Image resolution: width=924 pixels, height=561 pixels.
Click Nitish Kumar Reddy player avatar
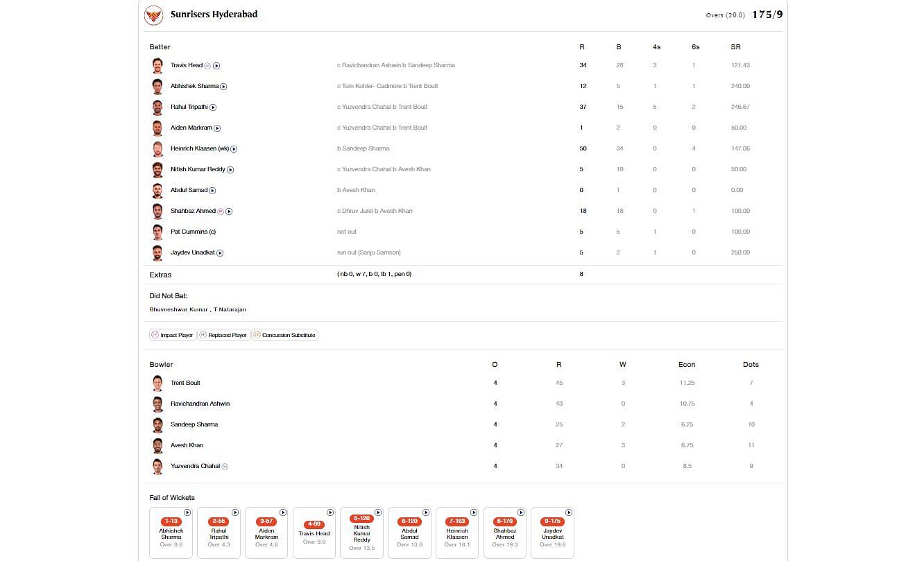click(x=157, y=170)
